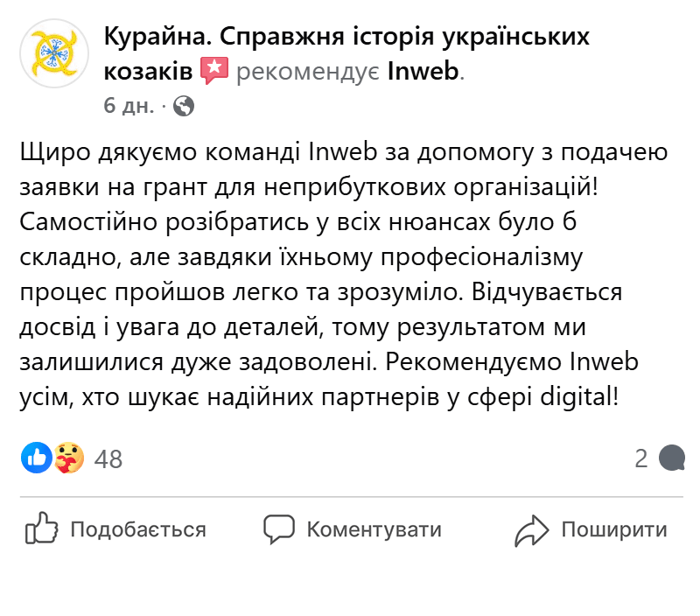
Task: Click the Курайна page profile avatar
Action: pos(53,53)
